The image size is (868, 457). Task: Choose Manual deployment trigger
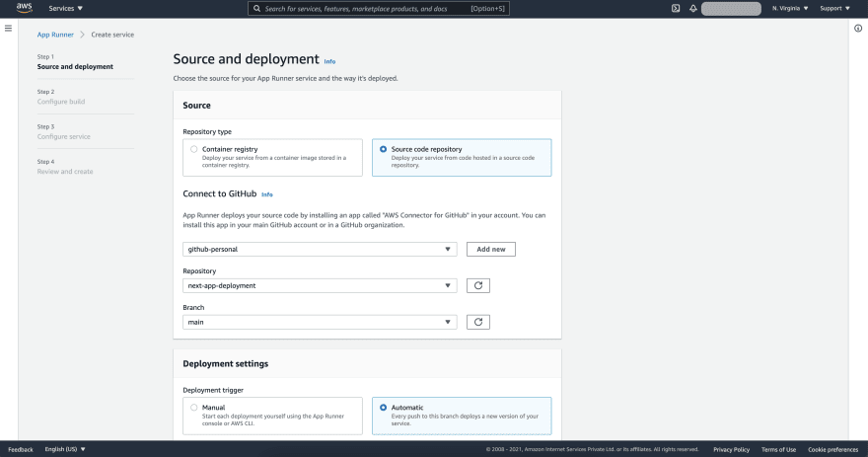[x=272, y=416]
